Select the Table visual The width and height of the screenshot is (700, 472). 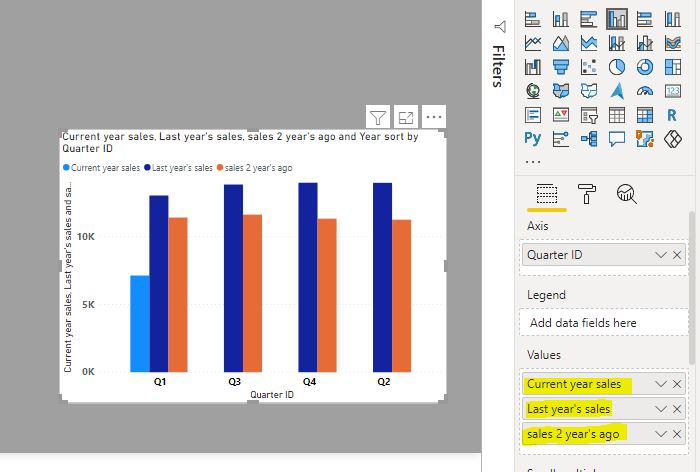pos(617,115)
